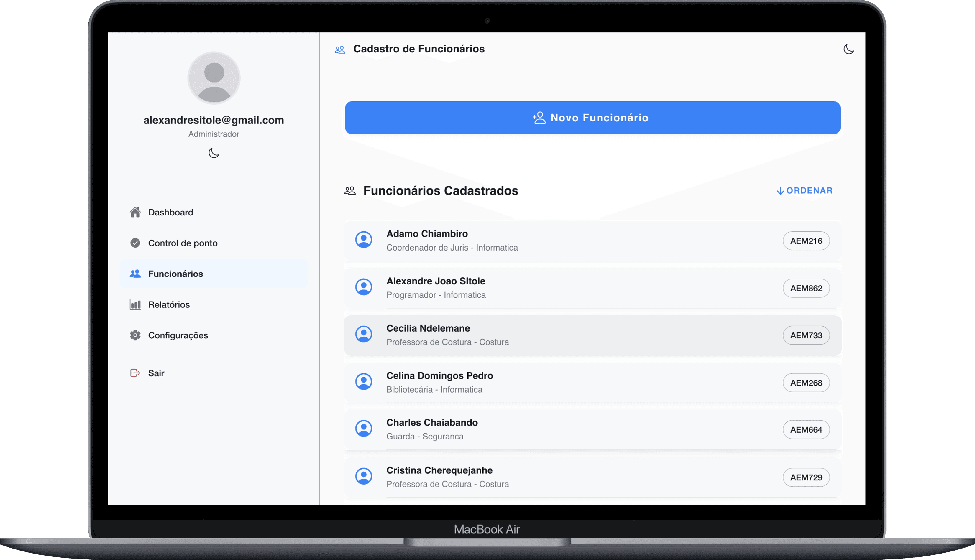Click Celina Domingos Pedro's avatar icon
The height and width of the screenshot is (560, 975).
tap(364, 382)
